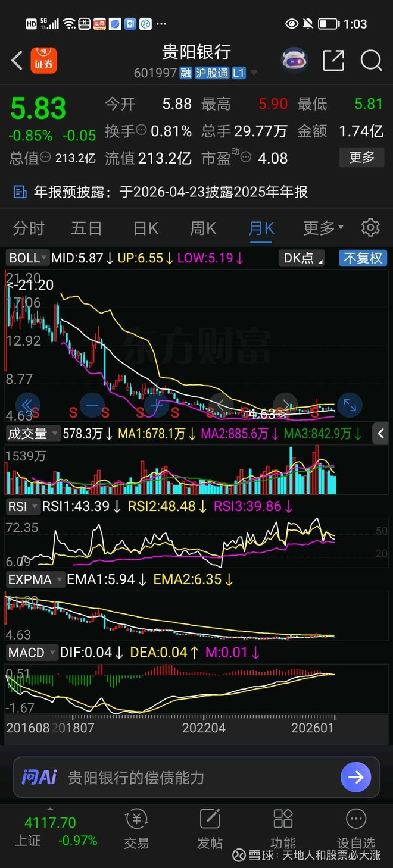Viewport: 393px width, 868px height.
Task: Tap the 贵阳银行 stock title
Action: tap(196, 52)
